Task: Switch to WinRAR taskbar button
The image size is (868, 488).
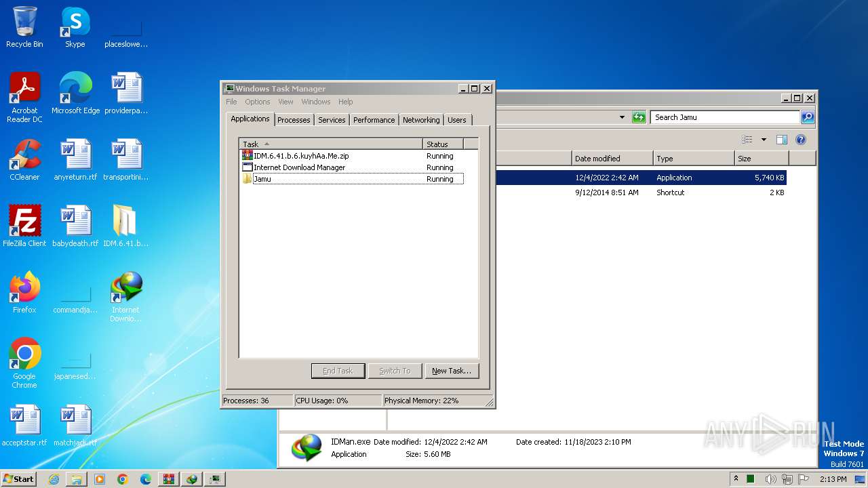Action: click(x=169, y=479)
